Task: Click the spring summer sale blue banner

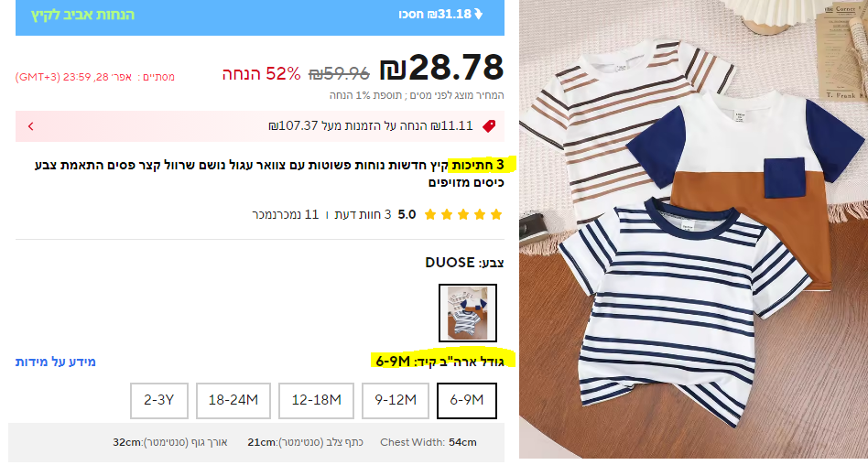Action: [x=260, y=17]
